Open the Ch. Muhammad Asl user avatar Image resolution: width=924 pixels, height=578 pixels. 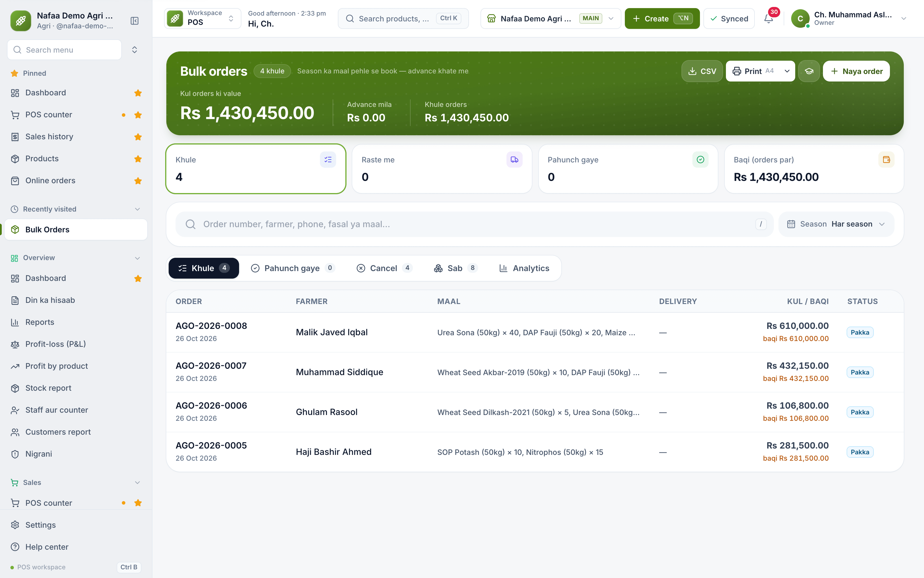(800, 18)
